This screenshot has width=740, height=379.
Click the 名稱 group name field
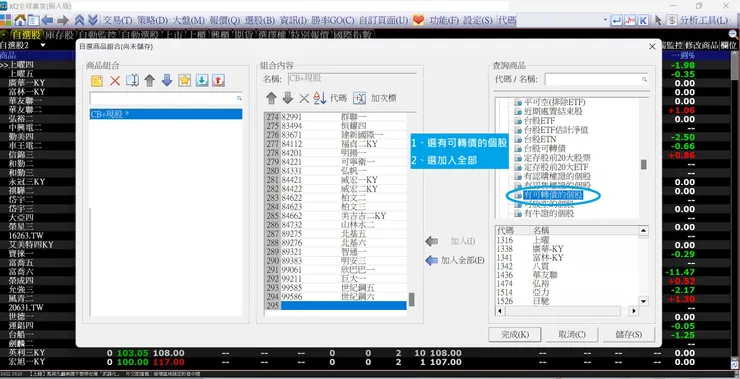pos(352,79)
